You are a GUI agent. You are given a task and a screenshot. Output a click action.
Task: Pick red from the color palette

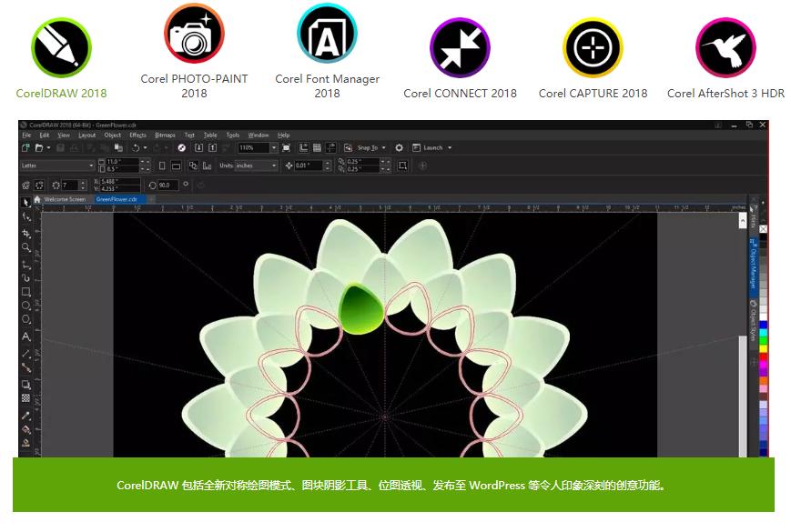point(763,358)
